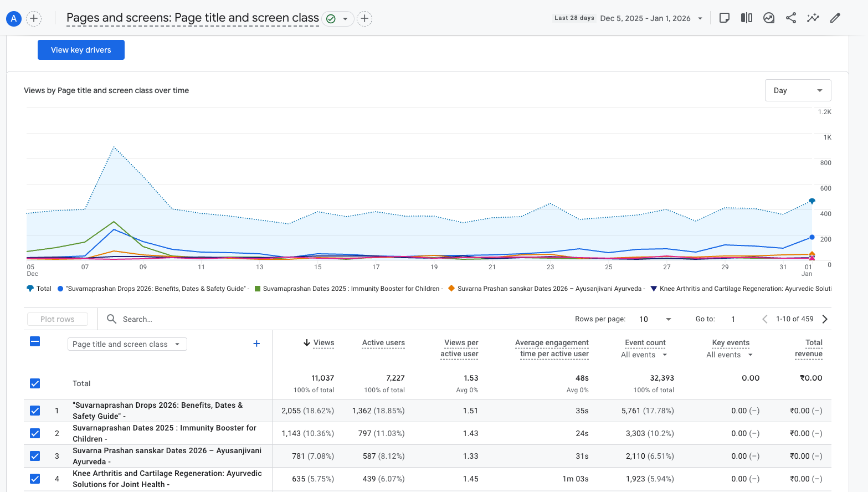Click the Active users column header
Screen dimensions: 868x492
(383, 343)
